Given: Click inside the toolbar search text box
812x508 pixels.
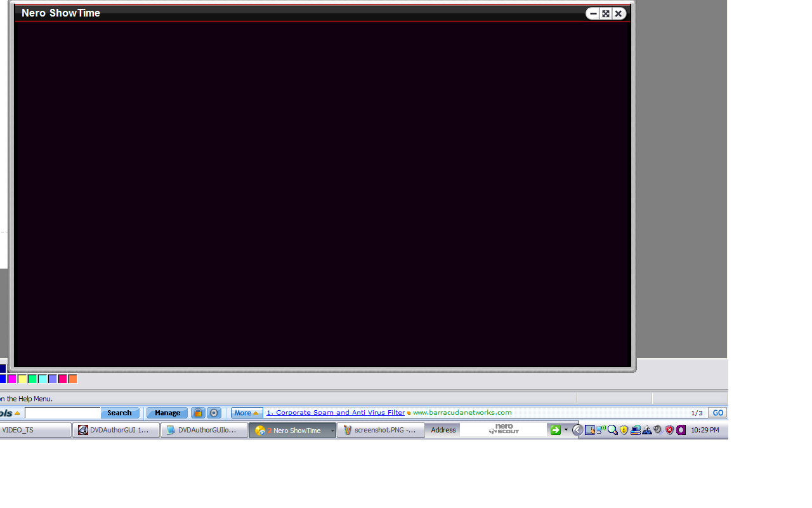Looking at the screenshot, I should (62, 413).
